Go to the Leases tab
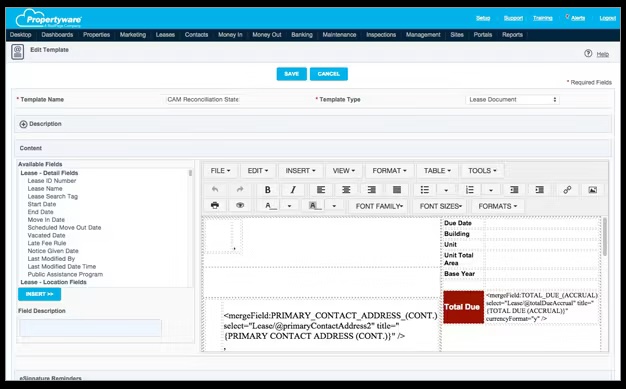Screen dimensions: 626x389 point(165,35)
